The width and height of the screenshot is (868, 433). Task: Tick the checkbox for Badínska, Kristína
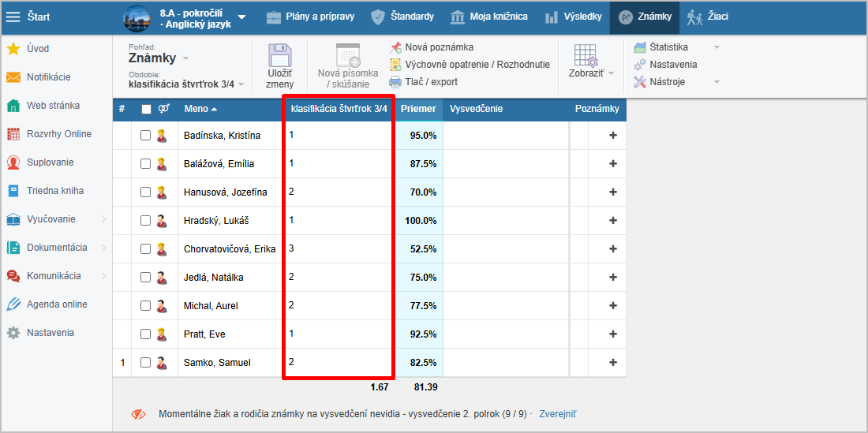coord(145,136)
